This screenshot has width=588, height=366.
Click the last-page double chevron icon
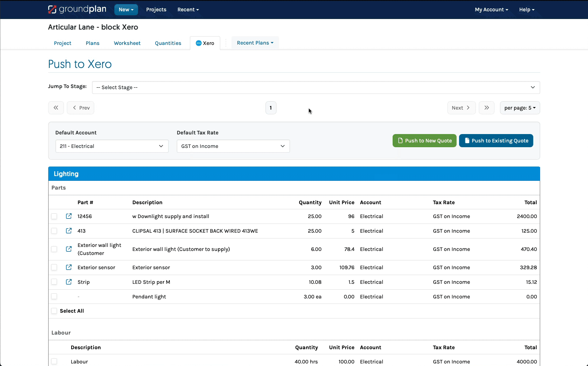[486, 107]
